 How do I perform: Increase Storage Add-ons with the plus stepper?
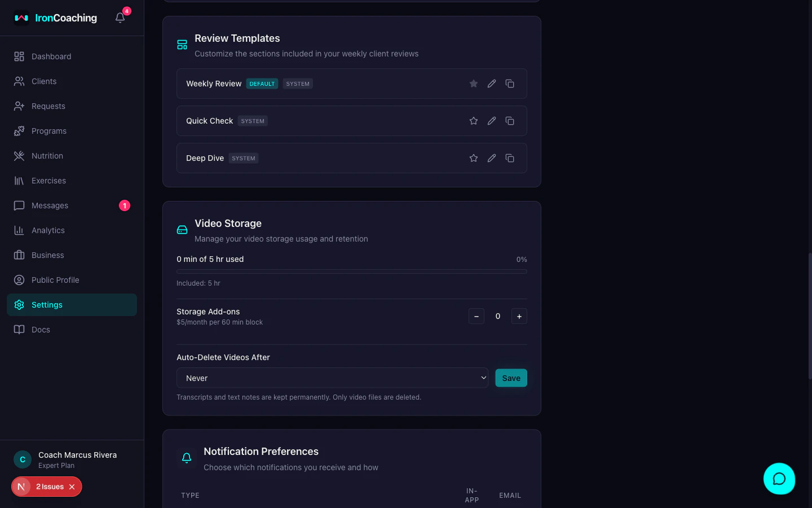point(519,316)
